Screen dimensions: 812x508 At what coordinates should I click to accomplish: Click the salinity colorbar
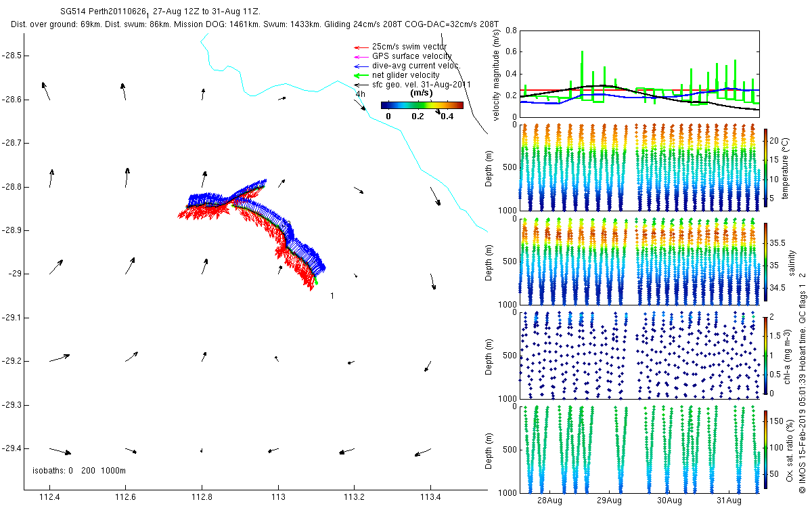[765, 261]
